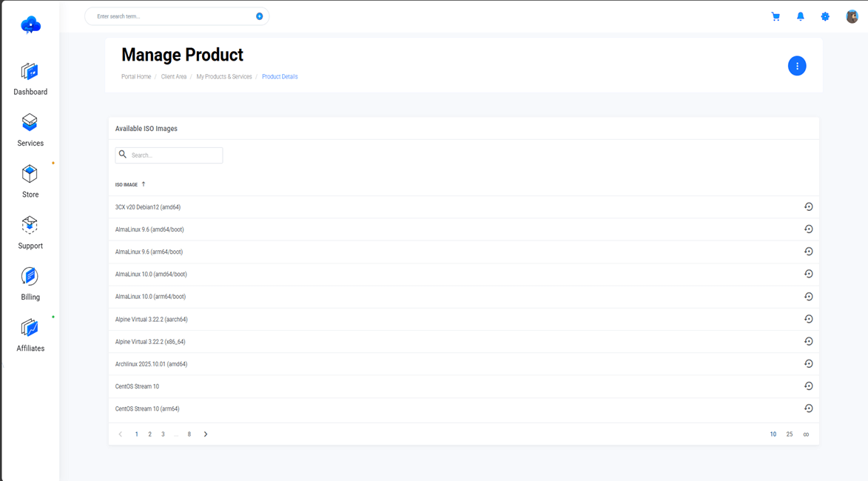Show 25 entries per page
Screen dimensions: 868x481
click(x=790, y=434)
